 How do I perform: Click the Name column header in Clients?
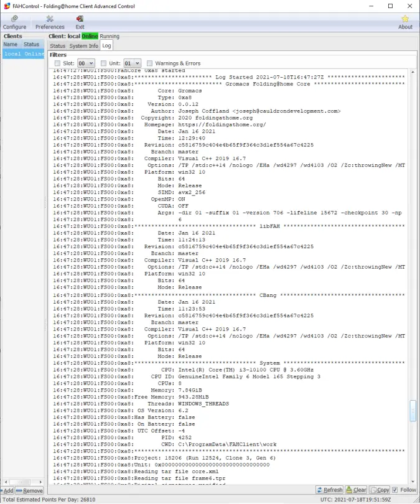11,44
